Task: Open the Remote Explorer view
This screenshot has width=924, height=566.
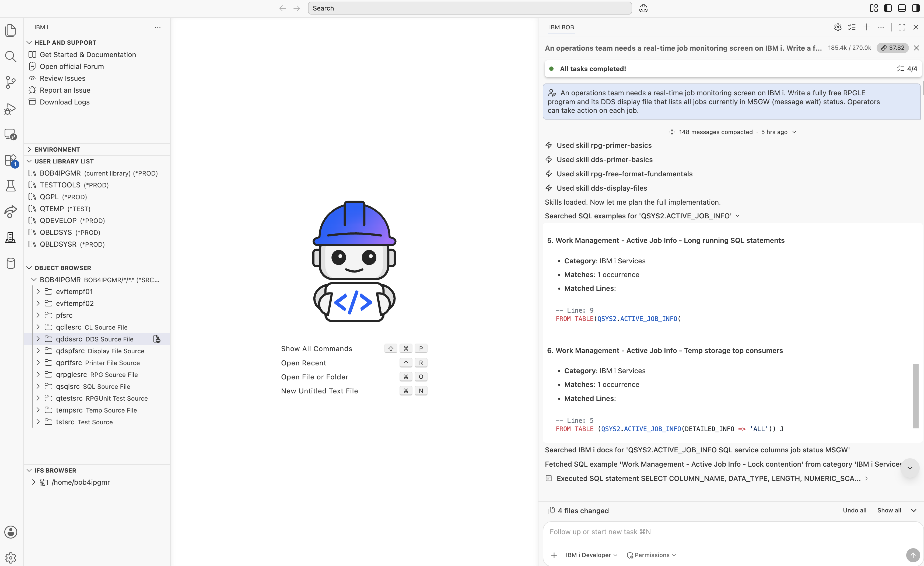Action: (11, 134)
